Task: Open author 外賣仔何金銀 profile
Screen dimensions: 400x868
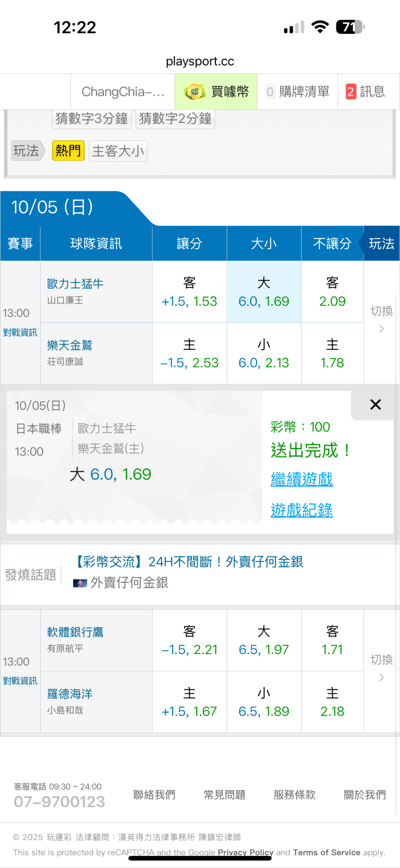Action: [129, 582]
